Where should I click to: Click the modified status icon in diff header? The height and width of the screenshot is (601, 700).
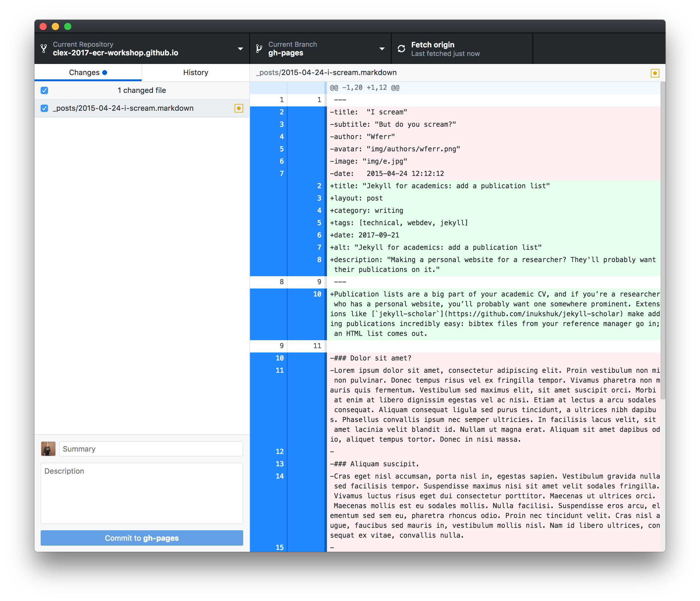click(x=655, y=73)
